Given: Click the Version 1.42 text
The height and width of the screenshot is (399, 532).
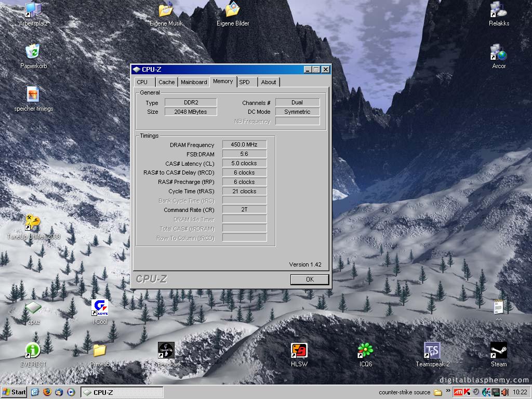Looking at the screenshot, I should click(x=305, y=264).
